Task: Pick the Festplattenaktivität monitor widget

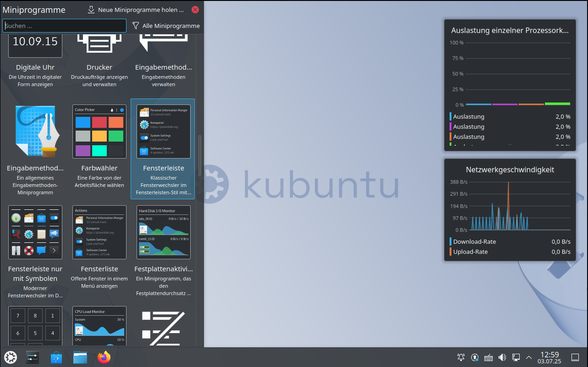Action: click(x=163, y=232)
